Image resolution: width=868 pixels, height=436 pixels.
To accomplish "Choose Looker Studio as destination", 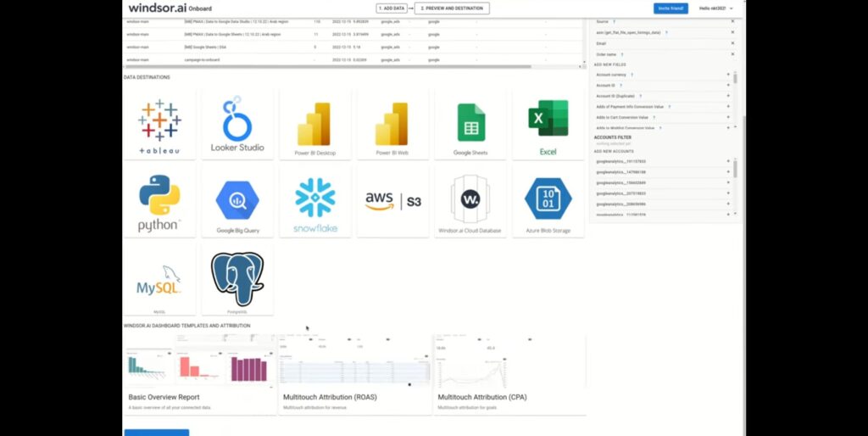I will 237,126.
